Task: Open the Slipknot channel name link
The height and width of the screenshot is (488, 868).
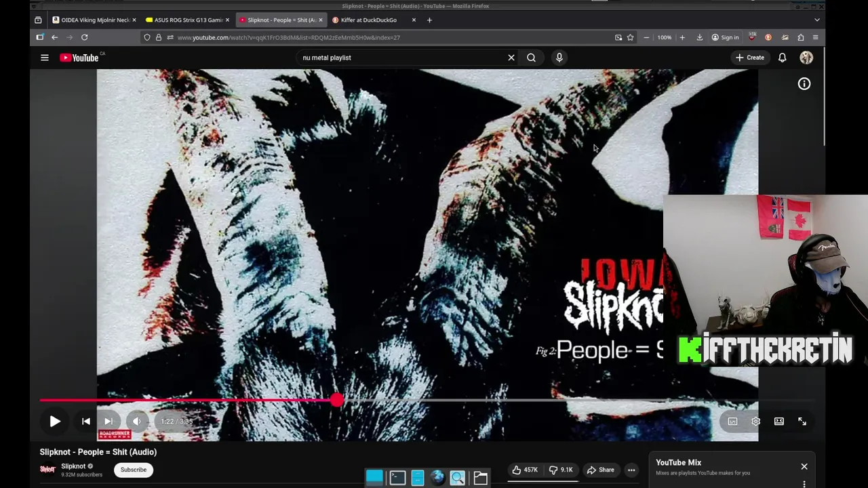Action: (73, 466)
